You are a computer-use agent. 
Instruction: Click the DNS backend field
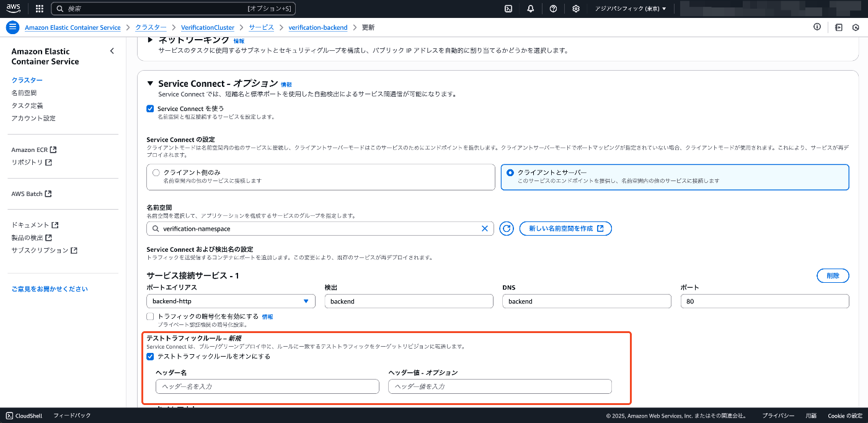click(587, 301)
